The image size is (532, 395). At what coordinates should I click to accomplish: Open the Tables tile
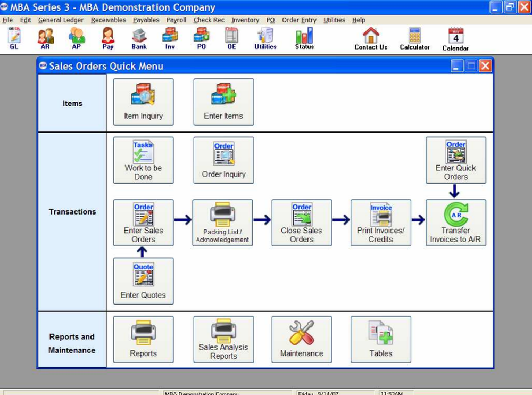point(381,340)
